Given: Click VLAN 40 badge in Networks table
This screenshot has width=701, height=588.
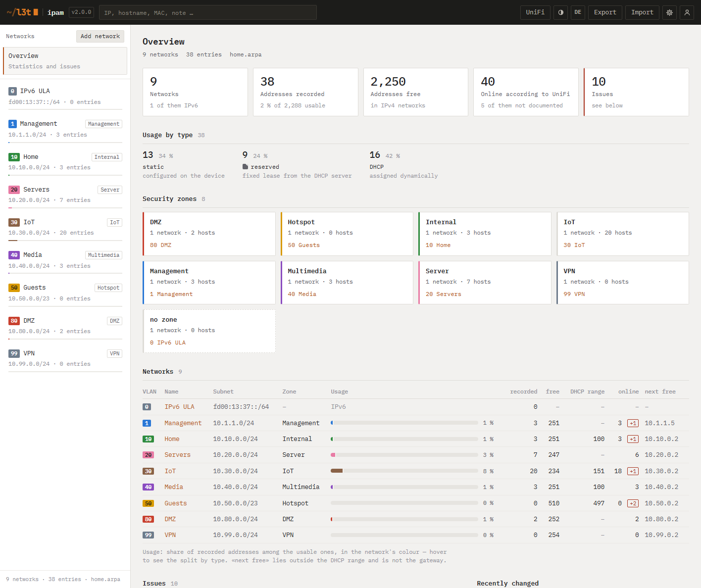Looking at the screenshot, I should coord(148,487).
